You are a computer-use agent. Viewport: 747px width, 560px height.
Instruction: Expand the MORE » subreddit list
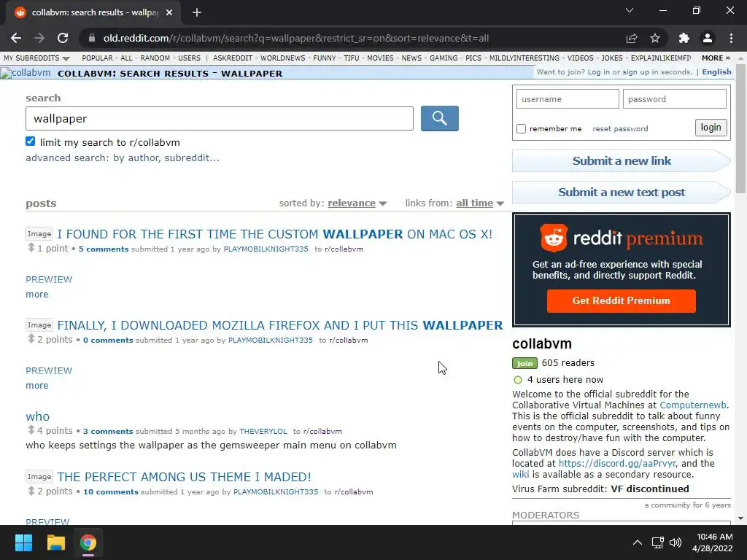coord(716,58)
